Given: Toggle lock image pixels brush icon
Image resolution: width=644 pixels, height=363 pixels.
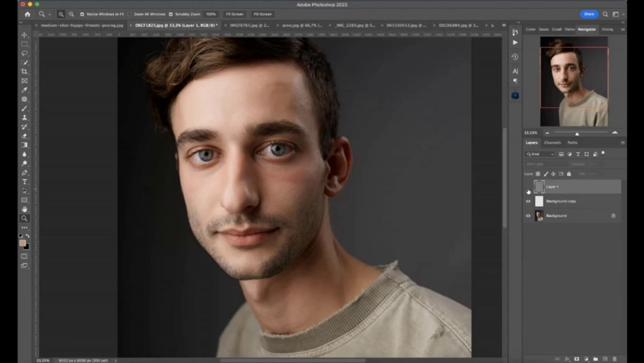Looking at the screenshot, I should pos(546,174).
